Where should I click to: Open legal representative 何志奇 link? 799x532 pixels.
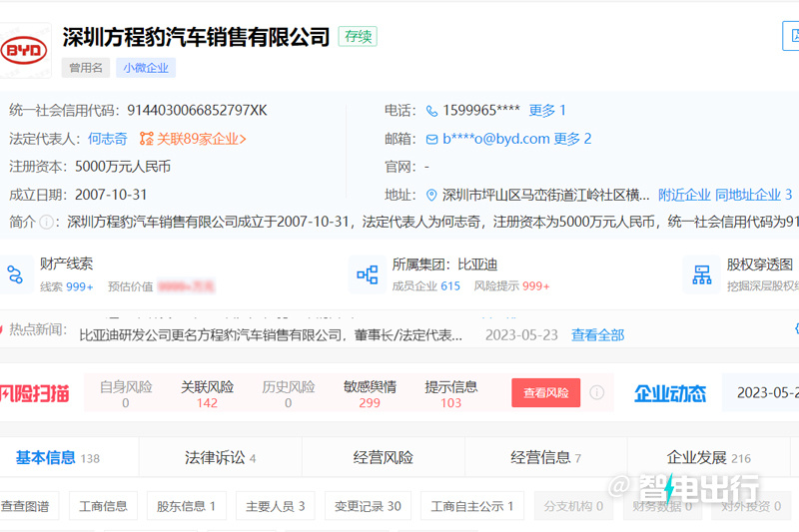pyautogui.click(x=107, y=139)
